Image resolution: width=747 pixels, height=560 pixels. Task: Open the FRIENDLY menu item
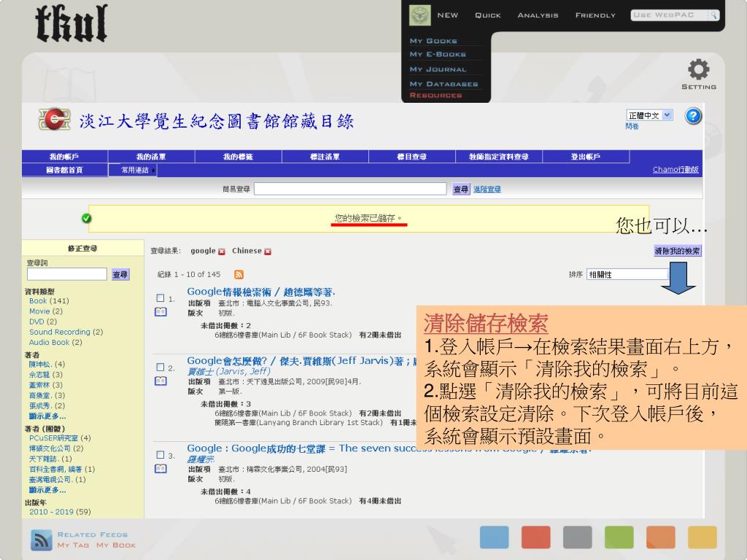point(595,15)
